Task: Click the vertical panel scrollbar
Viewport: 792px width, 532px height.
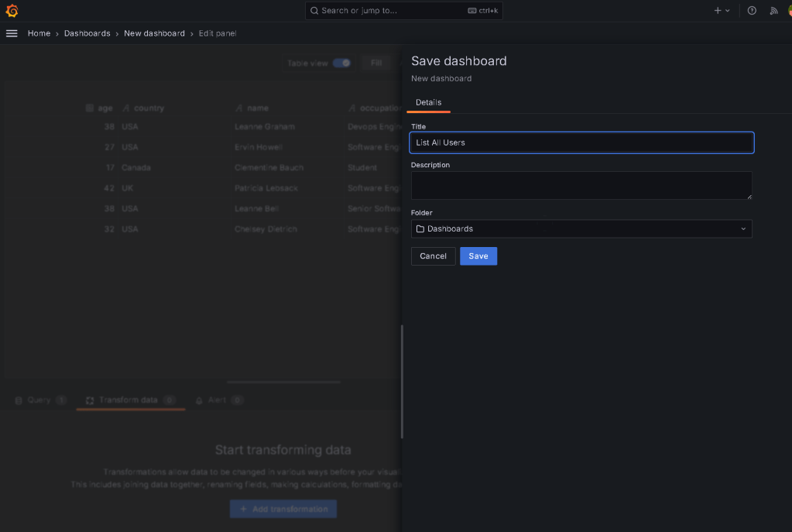Action: [402, 382]
